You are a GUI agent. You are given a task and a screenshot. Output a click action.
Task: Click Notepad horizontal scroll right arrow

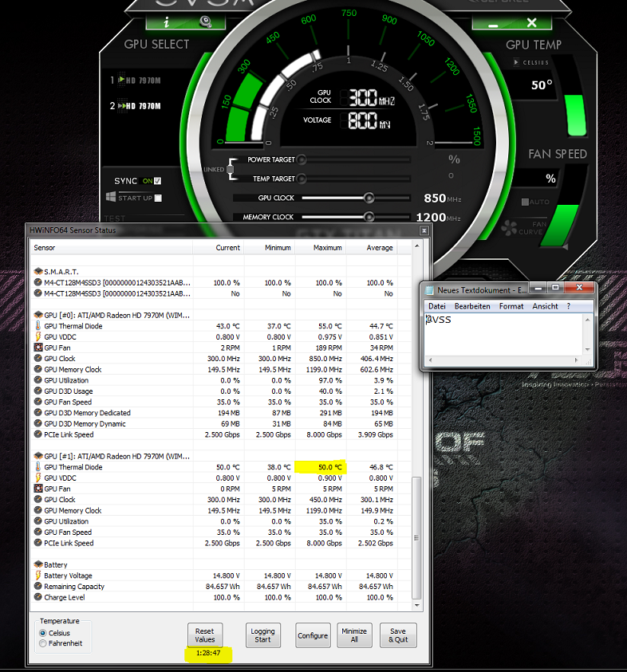pos(577,360)
